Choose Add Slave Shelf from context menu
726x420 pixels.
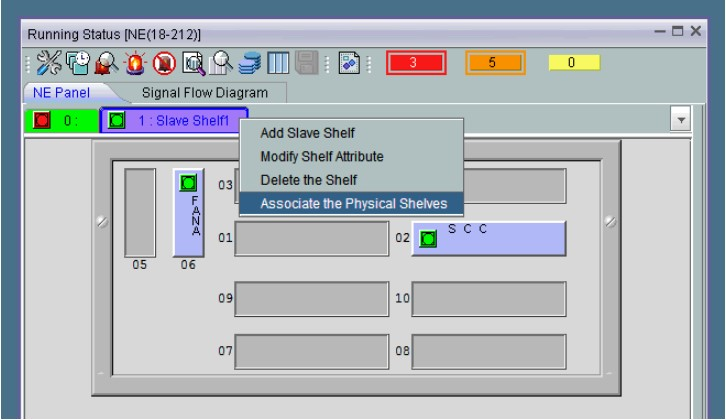coord(308,133)
